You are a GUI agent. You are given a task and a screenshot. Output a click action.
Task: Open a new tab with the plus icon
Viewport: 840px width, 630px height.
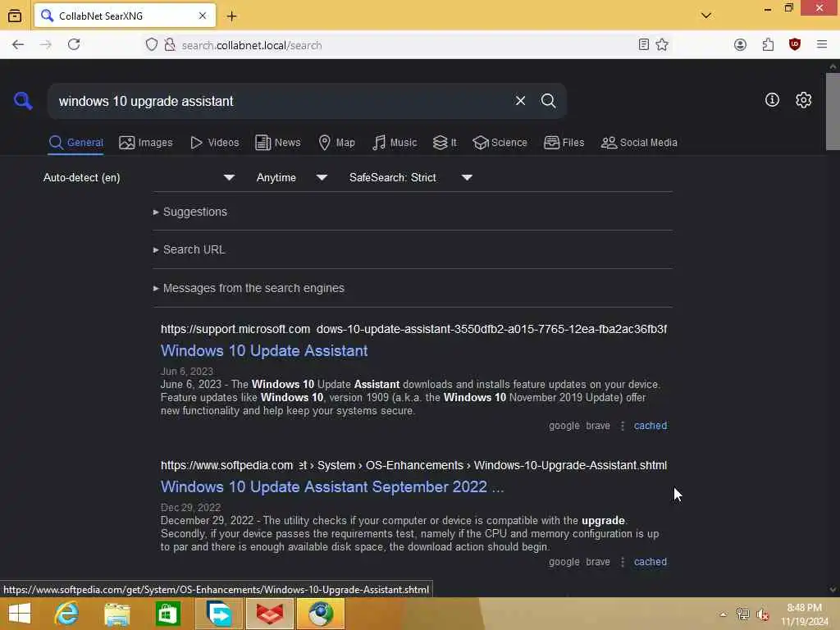[x=231, y=16]
